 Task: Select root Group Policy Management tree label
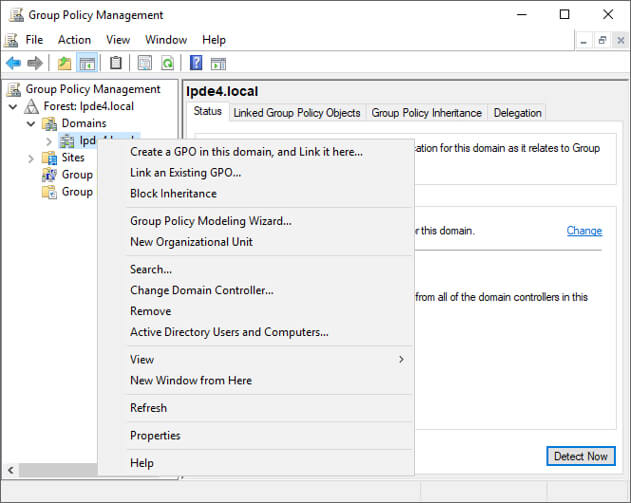[93, 89]
